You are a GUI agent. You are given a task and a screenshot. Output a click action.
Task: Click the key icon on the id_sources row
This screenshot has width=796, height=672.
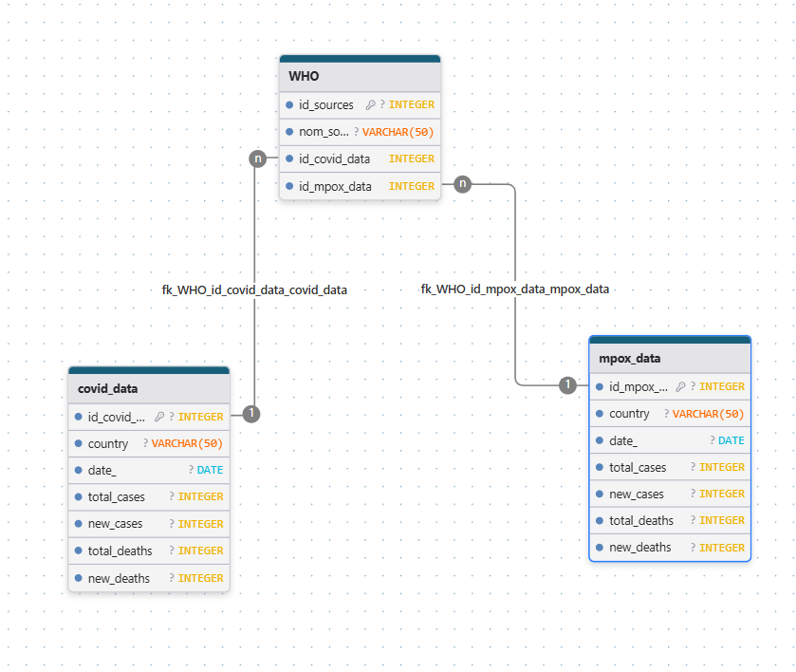[x=371, y=104]
